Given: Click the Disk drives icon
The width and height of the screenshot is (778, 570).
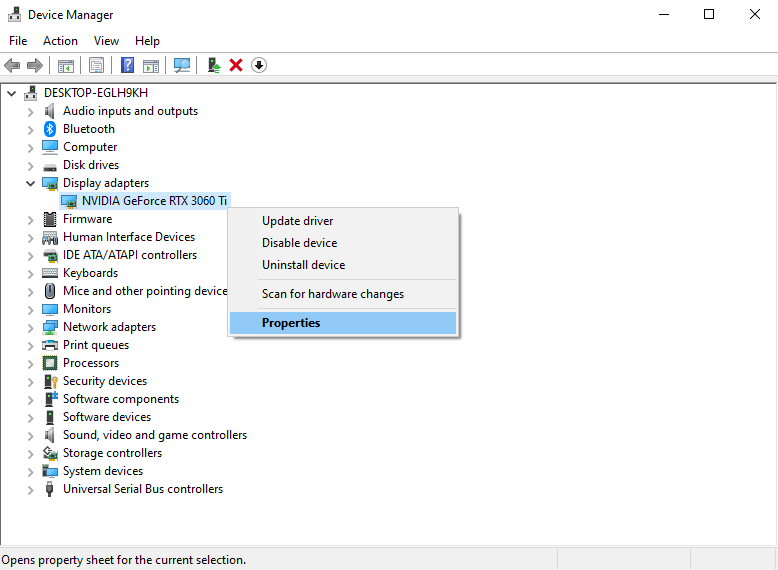Looking at the screenshot, I should (50, 166).
